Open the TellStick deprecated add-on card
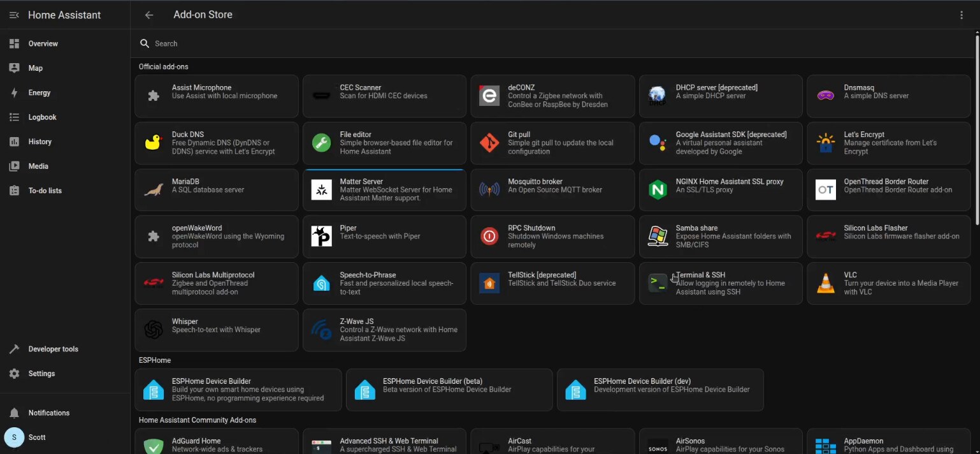This screenshot has width=980, height=454. click(552, 283)
